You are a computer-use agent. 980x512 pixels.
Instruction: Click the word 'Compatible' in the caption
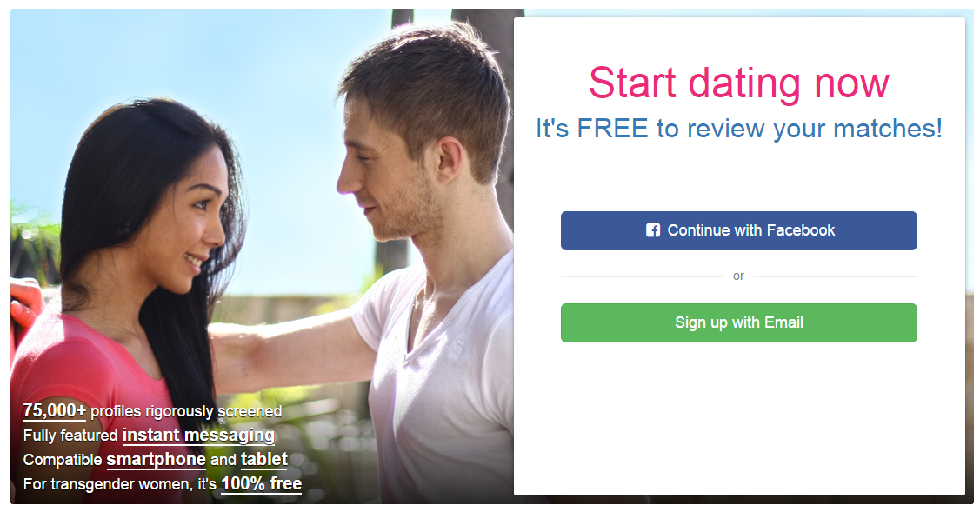[63, 460]
